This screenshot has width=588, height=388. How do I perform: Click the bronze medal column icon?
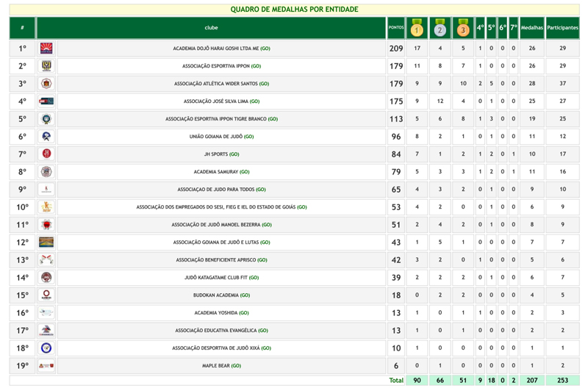[x=462, y=28]
